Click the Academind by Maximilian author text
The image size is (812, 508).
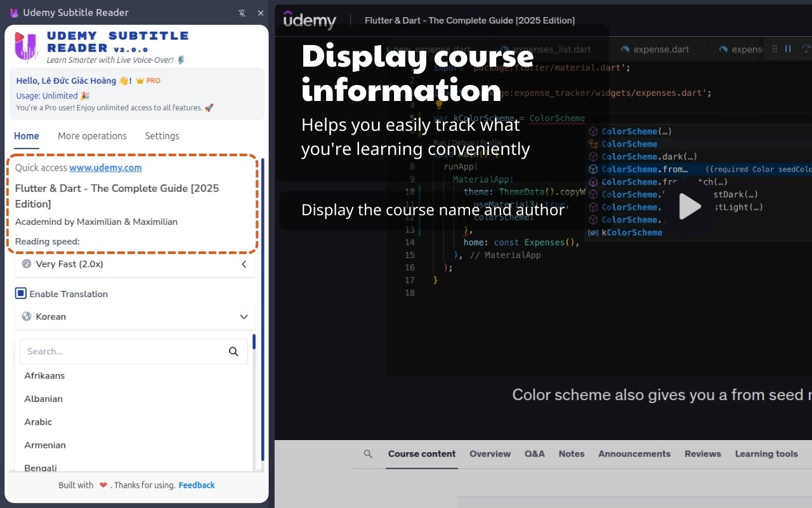[x=96, y=222]
